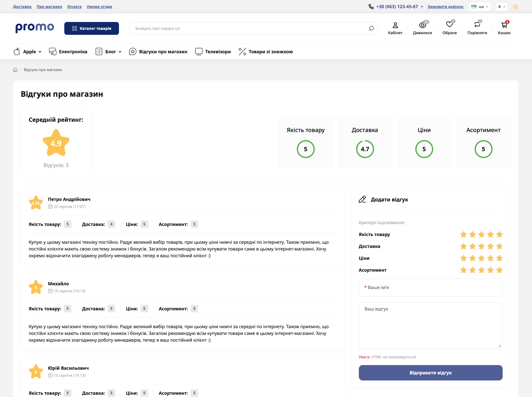
Task: Open the Порівняти compare icon
Action: pos(477,25)
